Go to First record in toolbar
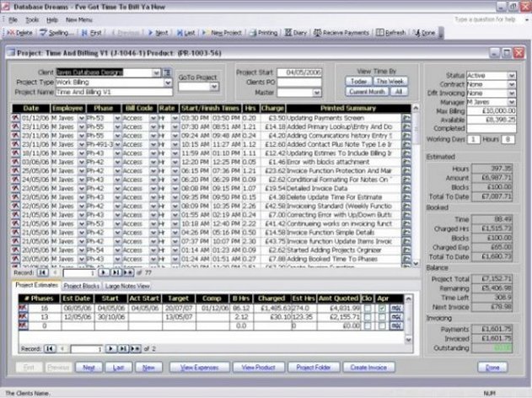 [92, 33]
